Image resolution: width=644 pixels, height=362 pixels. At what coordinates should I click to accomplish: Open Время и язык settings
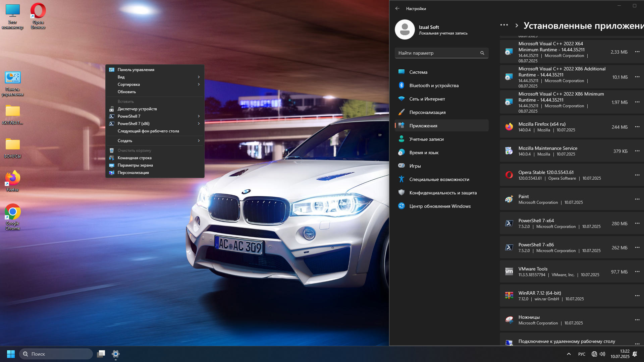pyautogui.click(x=441, y=153)
